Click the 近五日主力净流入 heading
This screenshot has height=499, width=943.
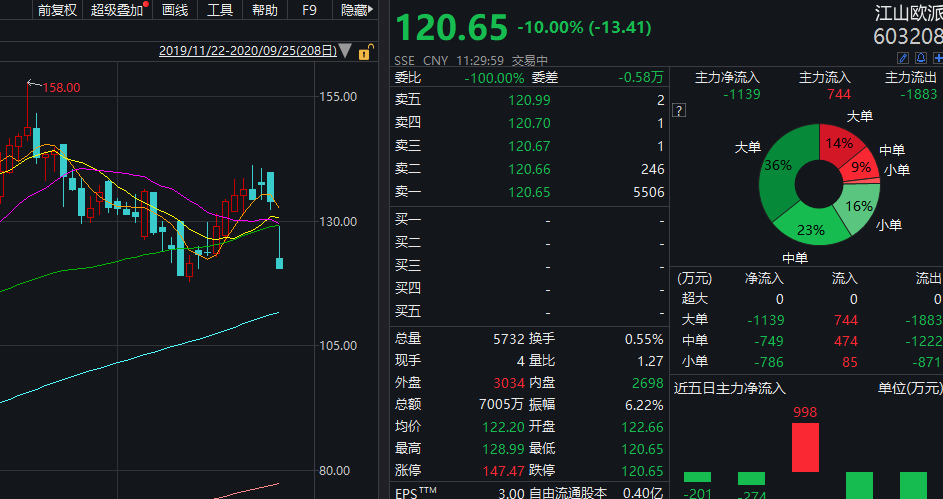point(730,388)
